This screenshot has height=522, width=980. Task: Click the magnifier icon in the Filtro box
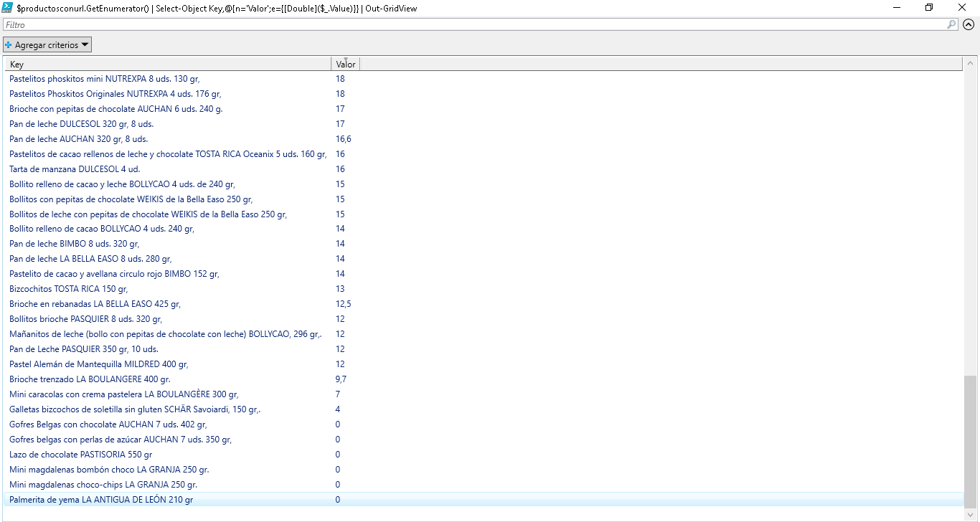tap(951, 24)
